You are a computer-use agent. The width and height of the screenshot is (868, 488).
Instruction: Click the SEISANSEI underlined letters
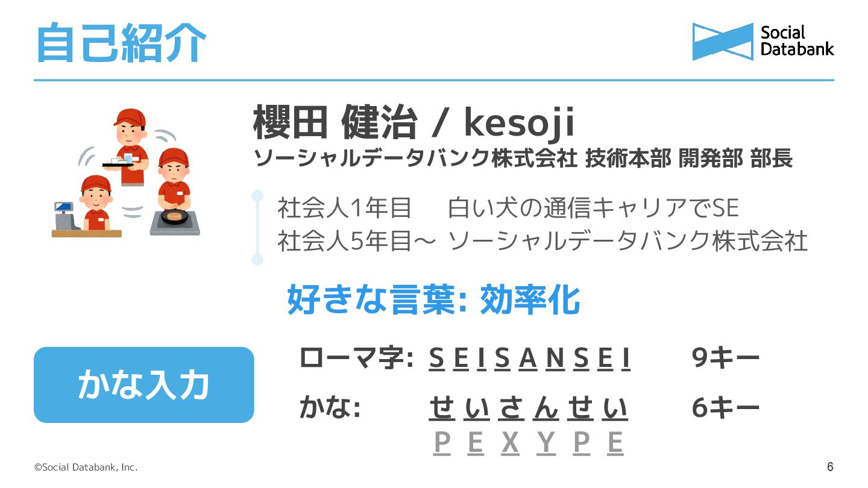pyautogui.click(x=530, y=360)
